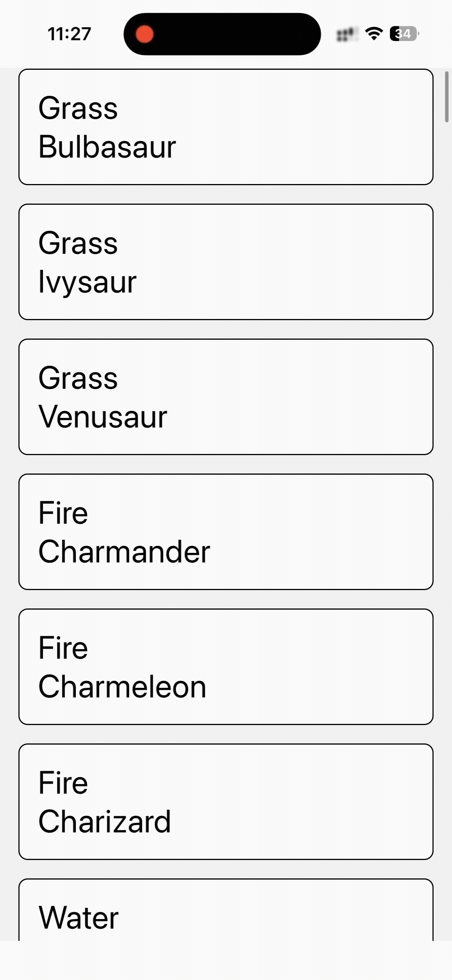Tap the Wi-Fi status icon

(x=373, y=34)
